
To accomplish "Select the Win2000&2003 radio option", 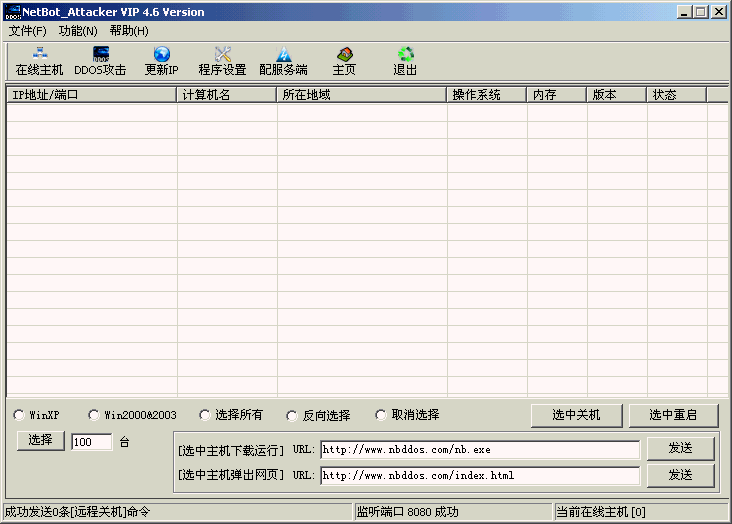I will click(94, 415).
